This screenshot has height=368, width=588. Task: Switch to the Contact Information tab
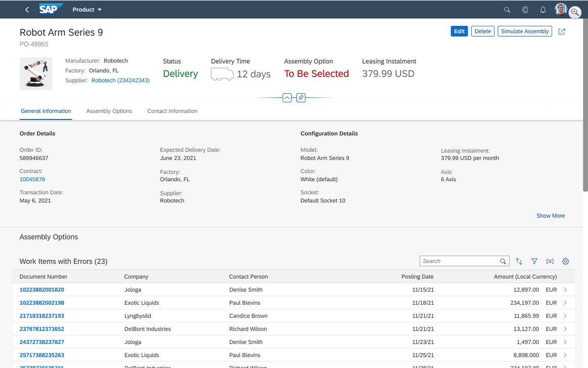coord(172,111)
